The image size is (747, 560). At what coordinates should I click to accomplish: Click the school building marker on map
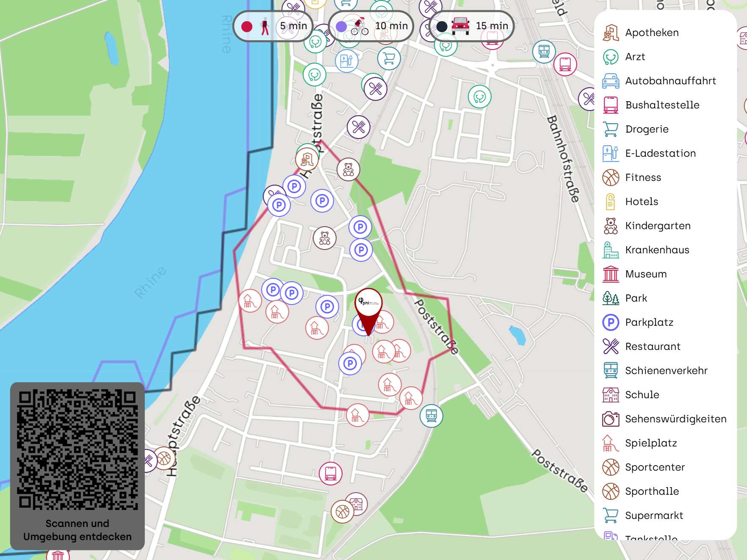357,503
